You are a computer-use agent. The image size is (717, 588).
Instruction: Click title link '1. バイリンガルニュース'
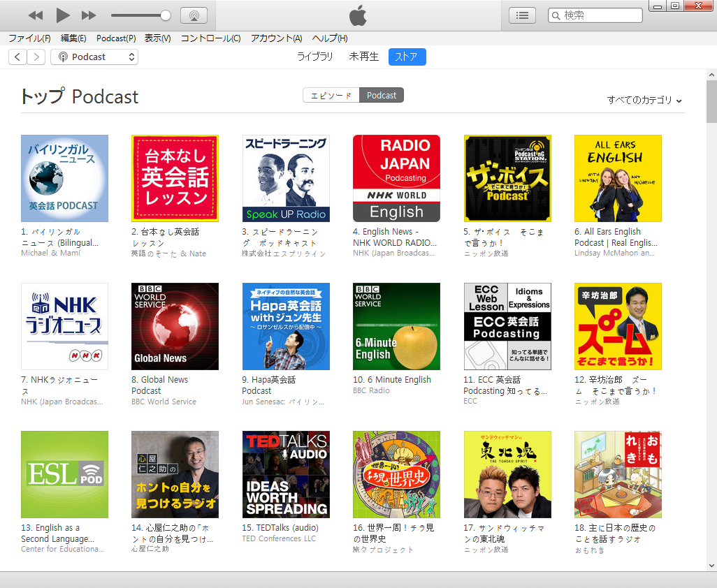pos(60,237)
